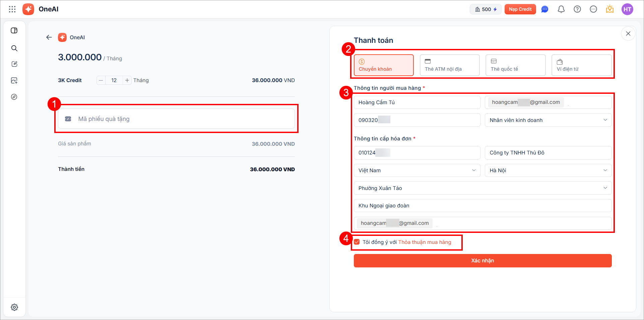Open the notifications bell
644x320 pixels.
[x=561, y=9]
